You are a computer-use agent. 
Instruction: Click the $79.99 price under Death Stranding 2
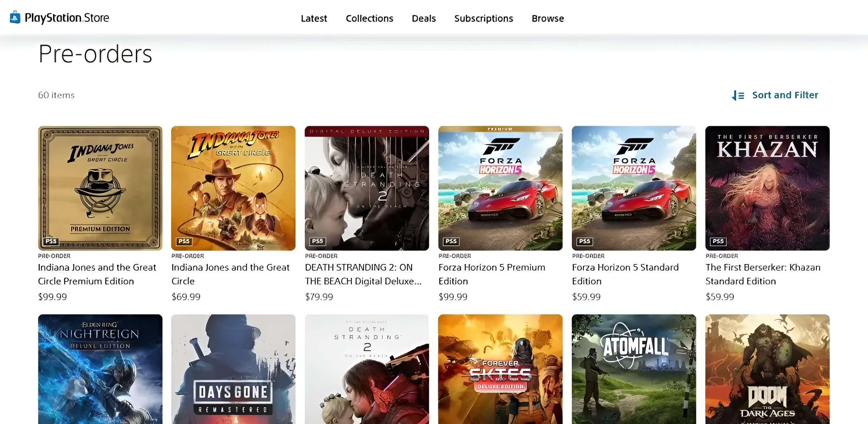pyautogui.click(x=319, y=297)
